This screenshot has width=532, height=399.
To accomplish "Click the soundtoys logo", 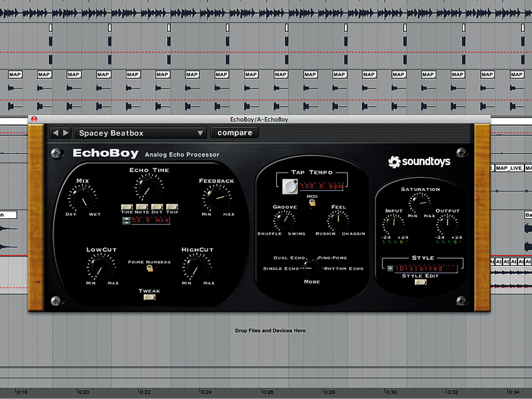I will click(419, 162).
